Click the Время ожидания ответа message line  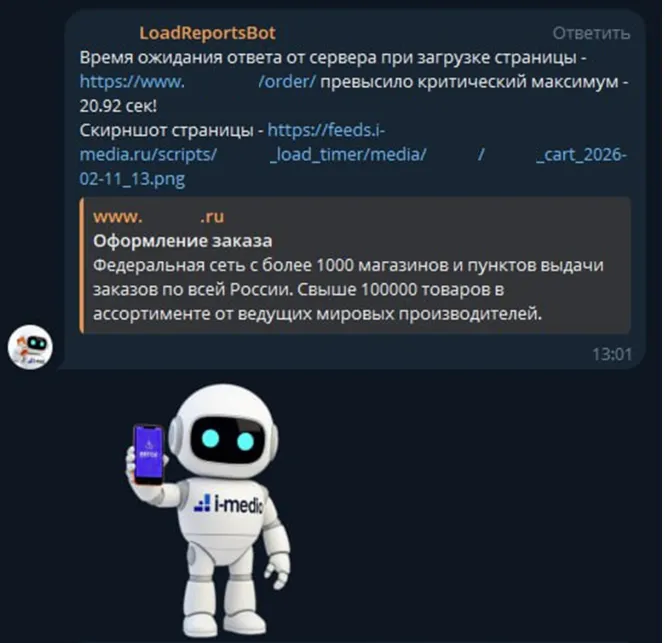click(333, 57)
